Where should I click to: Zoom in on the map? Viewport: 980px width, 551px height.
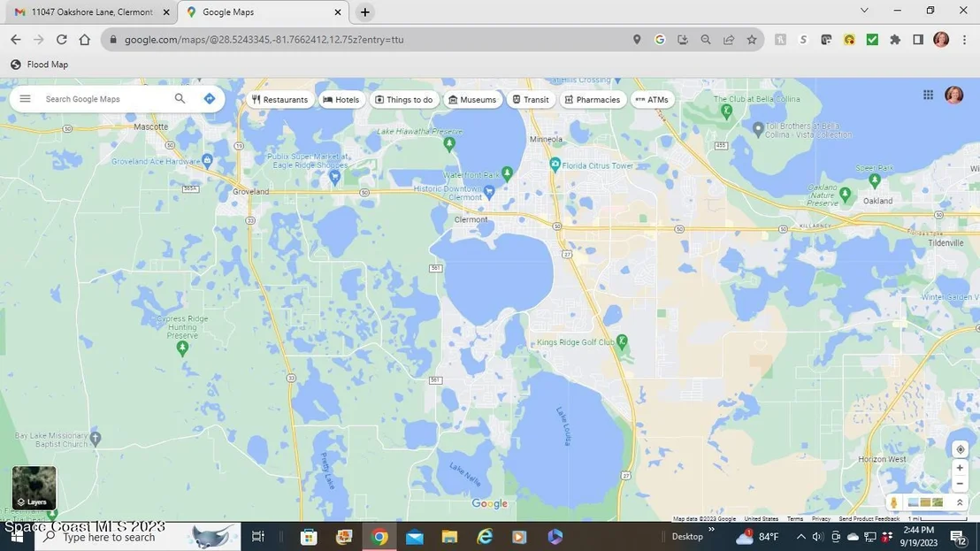960,468
